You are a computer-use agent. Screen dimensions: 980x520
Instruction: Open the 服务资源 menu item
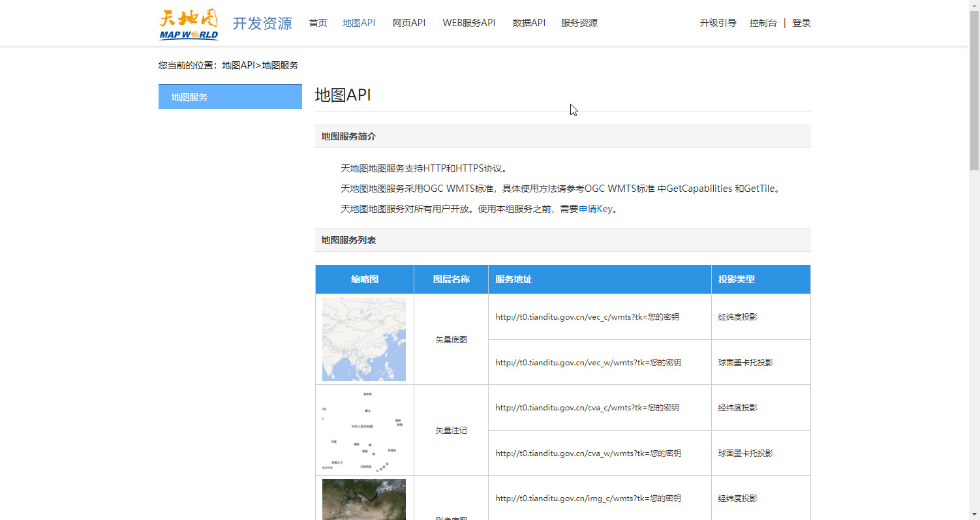pyautogui.click(x=579, y=23)
